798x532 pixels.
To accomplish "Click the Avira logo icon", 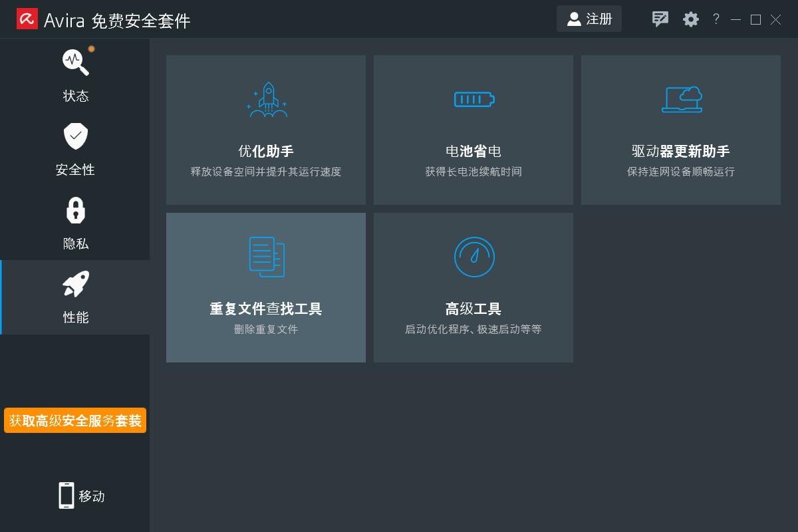I will [28, 19].
